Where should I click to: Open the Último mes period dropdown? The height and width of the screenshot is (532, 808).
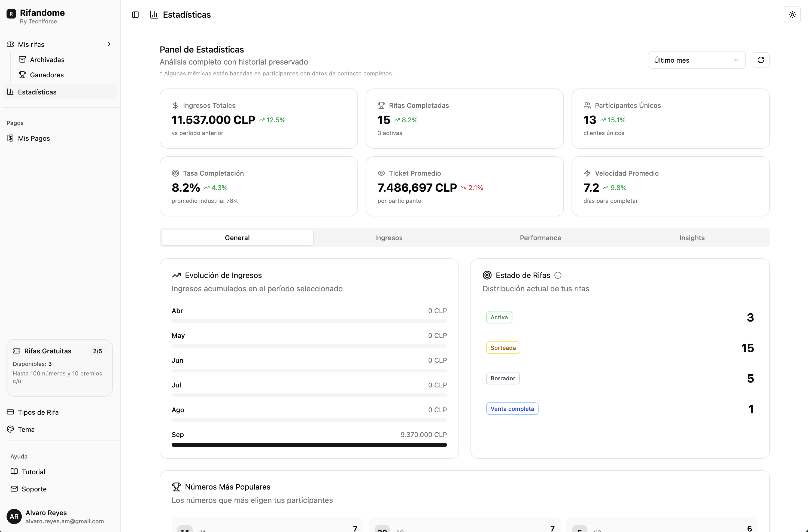(x=696, y=60)
